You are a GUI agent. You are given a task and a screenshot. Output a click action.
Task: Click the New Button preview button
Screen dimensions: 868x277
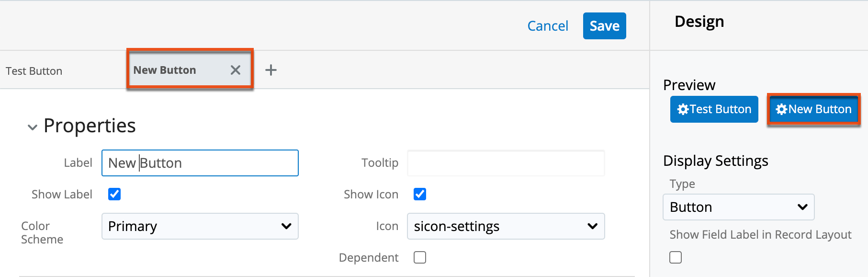(813, 109)
